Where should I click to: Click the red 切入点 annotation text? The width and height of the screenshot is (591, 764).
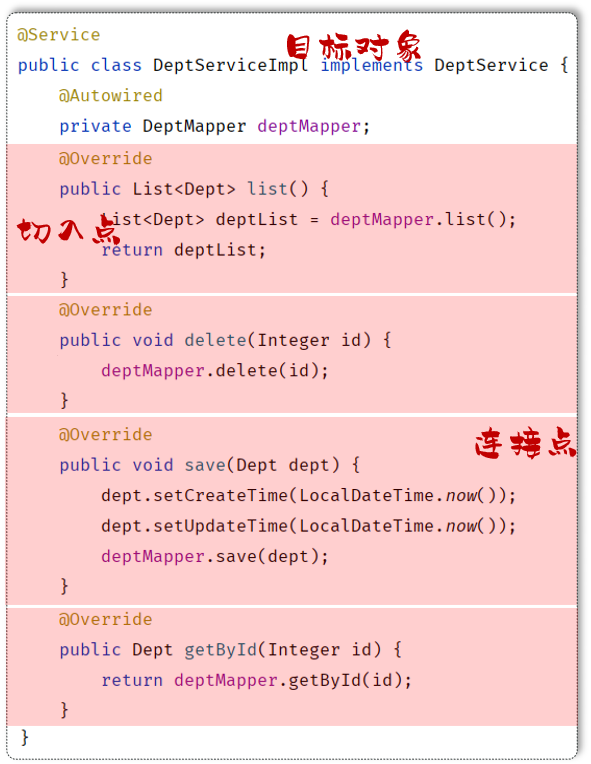(68, 230)
